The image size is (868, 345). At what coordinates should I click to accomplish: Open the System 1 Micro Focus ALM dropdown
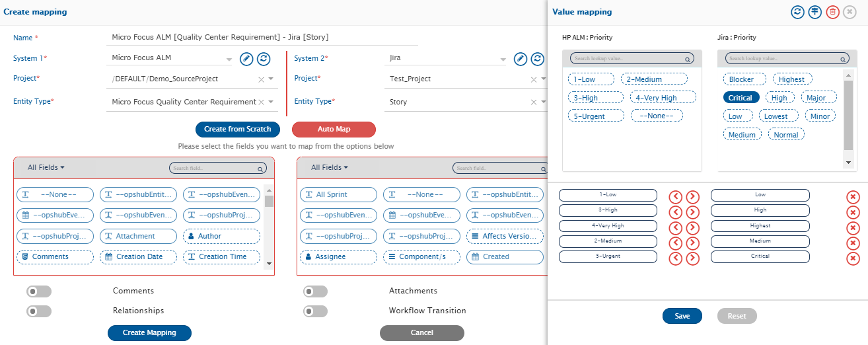click(x=229, y=59)
